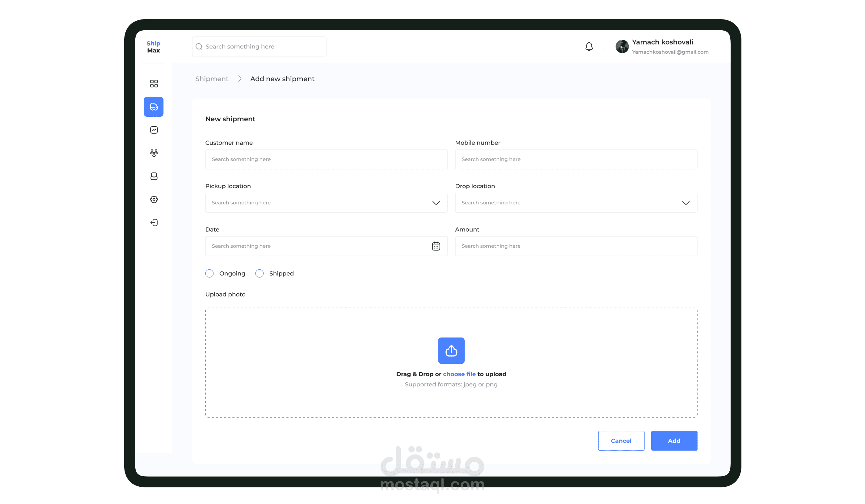The height and width of the screenshot is (504, 865).
Task: Go back to Shipment breadcrumb
Action: (x=211, y=79)
